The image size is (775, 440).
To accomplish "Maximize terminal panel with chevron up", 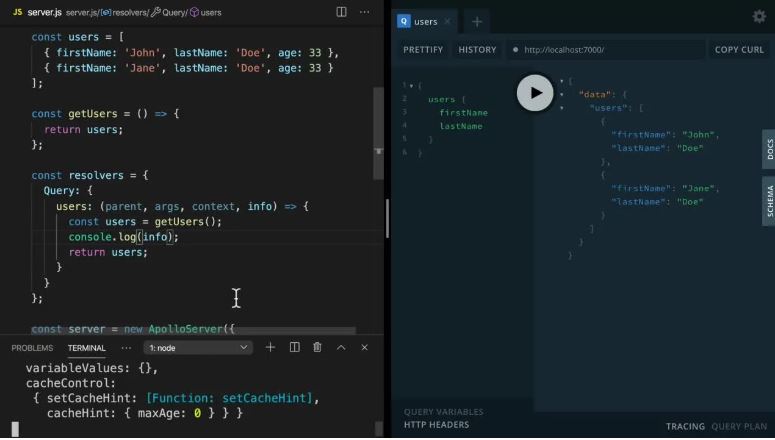I will tap(341, 348).
